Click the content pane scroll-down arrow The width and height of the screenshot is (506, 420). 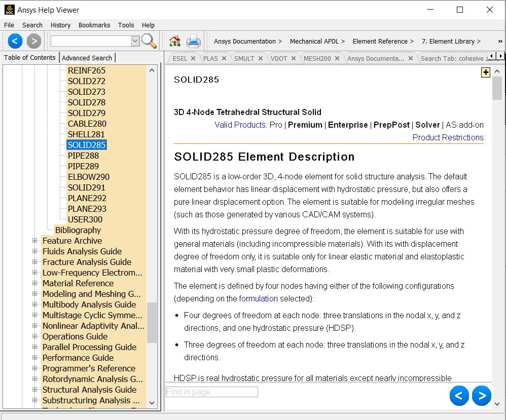point(497,404)
